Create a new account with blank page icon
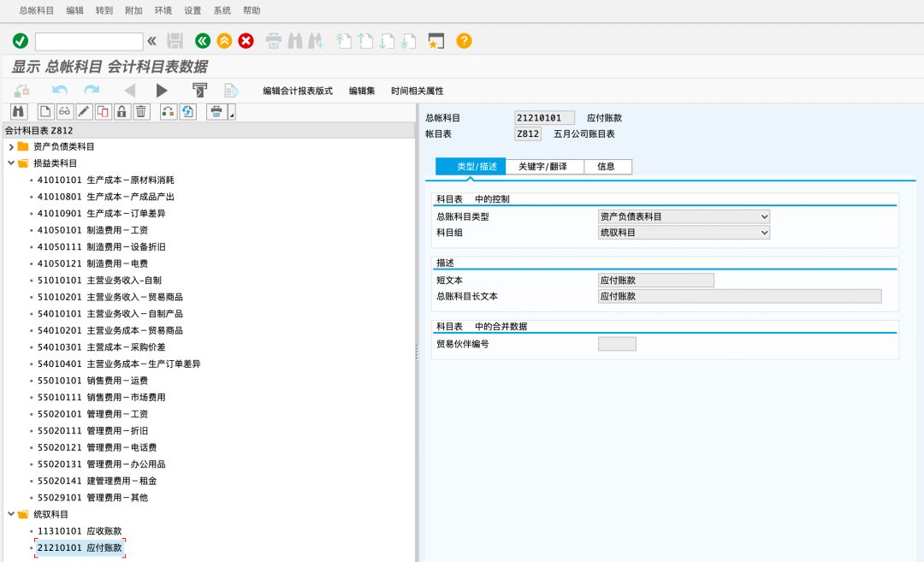The height and width of the screenshot is (562, 924). coord(45,111)
